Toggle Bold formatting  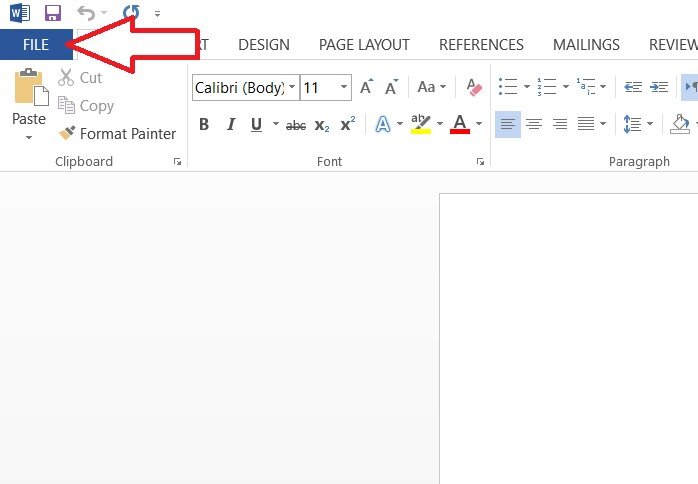click(x=204, y=125)
